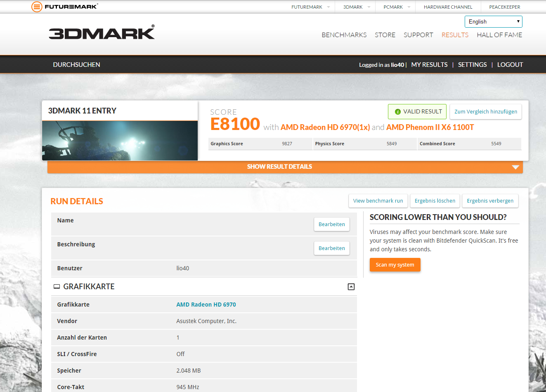Click Bearbeiten next to Name

(x=332, y=224)
